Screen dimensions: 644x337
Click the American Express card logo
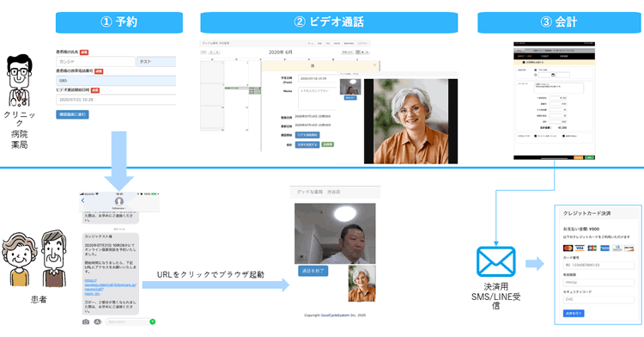point(605,248)
